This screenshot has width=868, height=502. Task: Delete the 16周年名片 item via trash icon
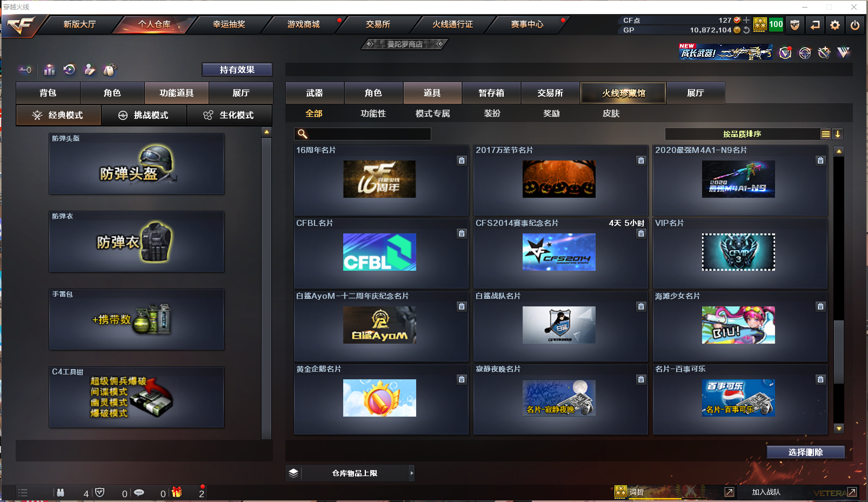pos(462,160)
